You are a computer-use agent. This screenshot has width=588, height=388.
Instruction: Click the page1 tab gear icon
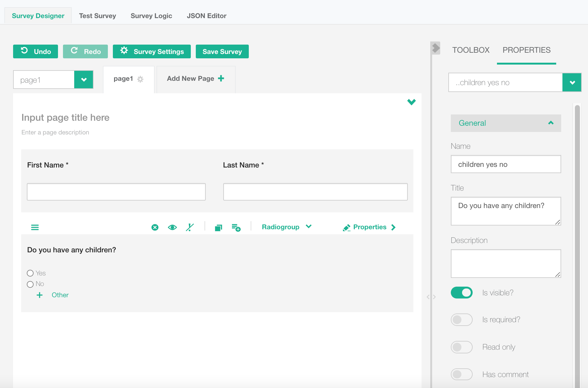[140, 79]
